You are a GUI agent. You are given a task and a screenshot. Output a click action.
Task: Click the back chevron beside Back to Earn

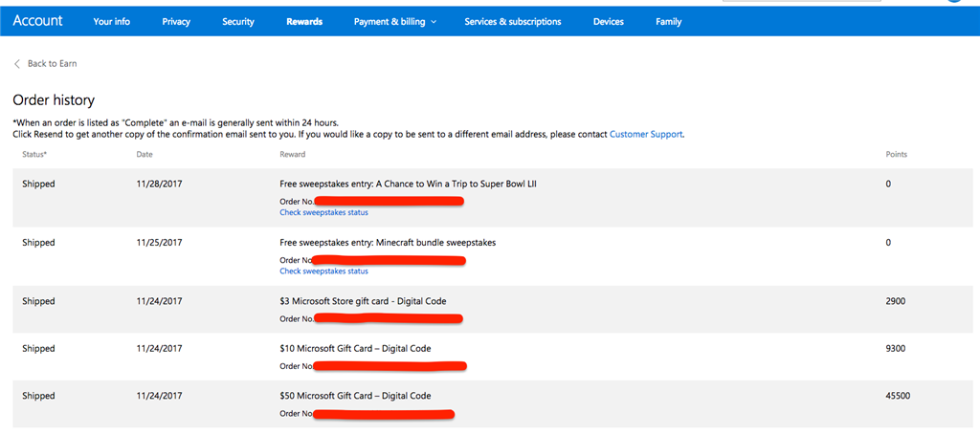[x=17, y=64]
